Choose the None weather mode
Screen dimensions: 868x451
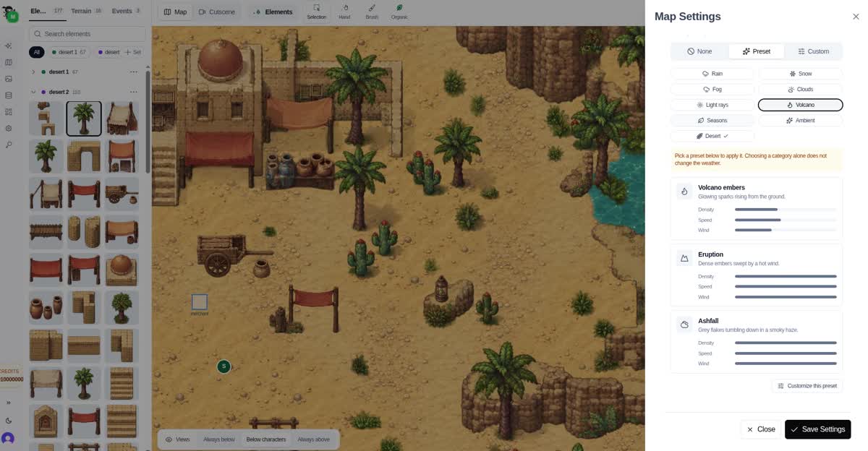coord(699,51)
